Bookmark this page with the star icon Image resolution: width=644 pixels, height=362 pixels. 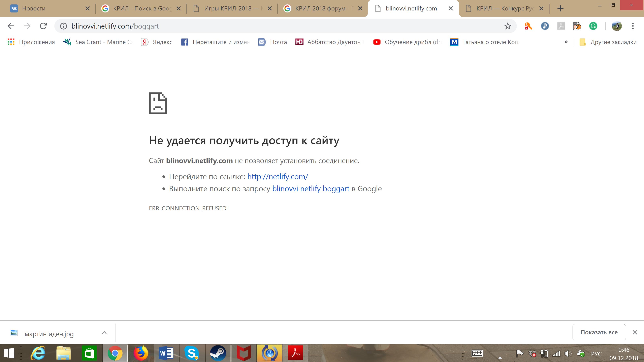pos(508,26)
